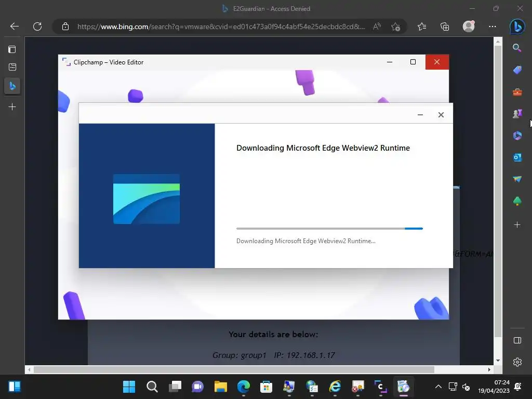Open Microsoft Store from taskbar
Screen dimensions: 532x399
click(266, 387)
